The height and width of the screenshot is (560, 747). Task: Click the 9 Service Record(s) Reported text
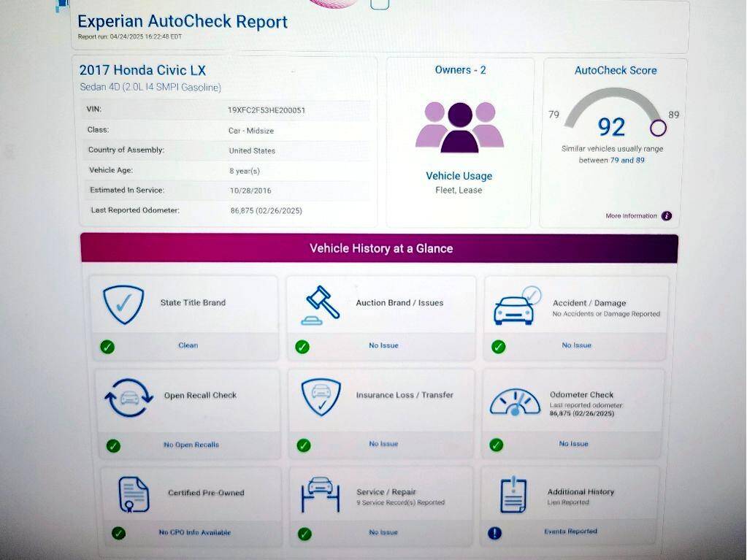[401, 502]
